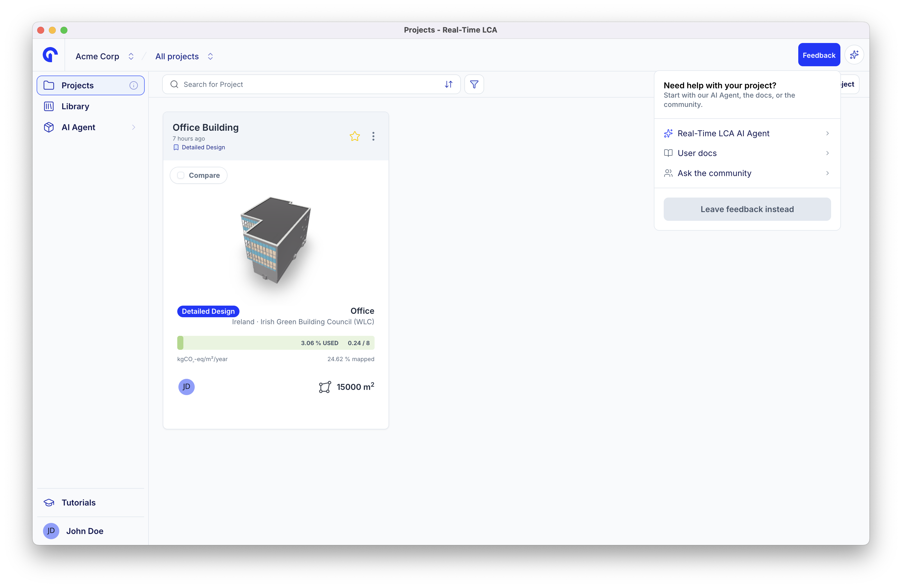Open Tutorials text label in sidebar
Image resolution: width=902 pixels, height=588 pixels.
click(x=79, y=503)
